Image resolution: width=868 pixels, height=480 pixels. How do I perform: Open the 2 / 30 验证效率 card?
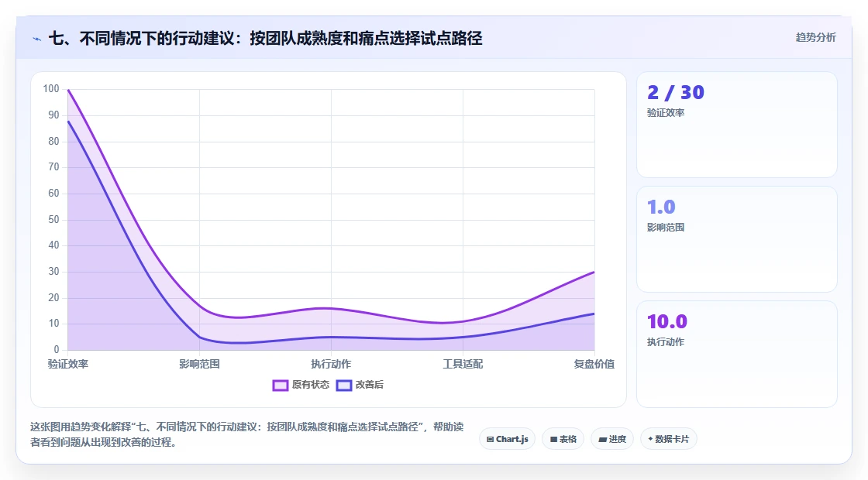[737, 125]
